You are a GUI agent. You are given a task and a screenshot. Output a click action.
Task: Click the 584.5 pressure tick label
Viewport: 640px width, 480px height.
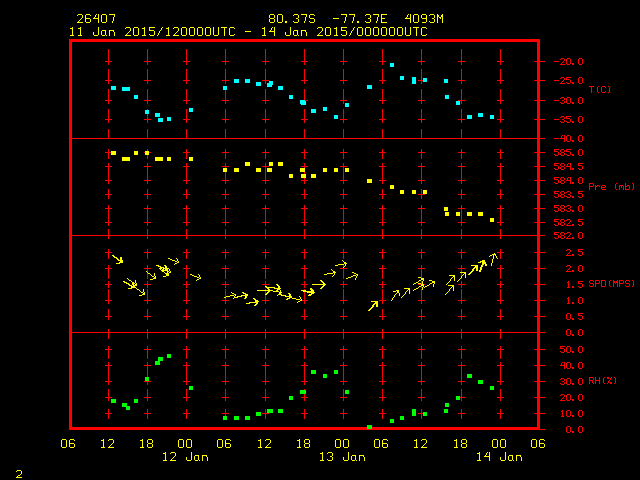point(569,167)
